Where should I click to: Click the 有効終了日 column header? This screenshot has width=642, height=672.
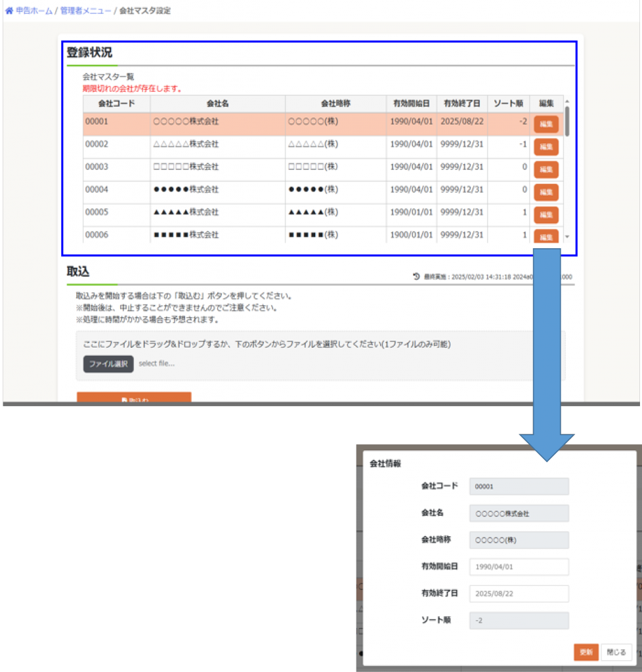[x=462, y=104]
